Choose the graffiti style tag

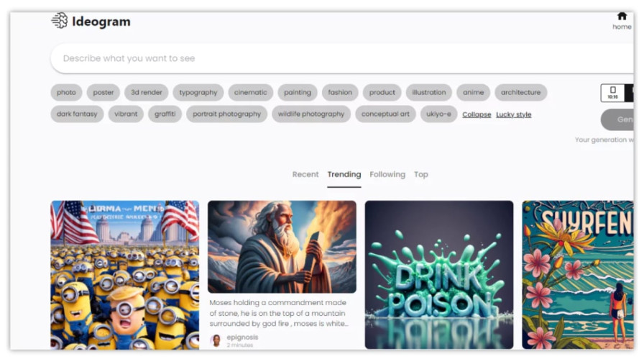[165, 114]
